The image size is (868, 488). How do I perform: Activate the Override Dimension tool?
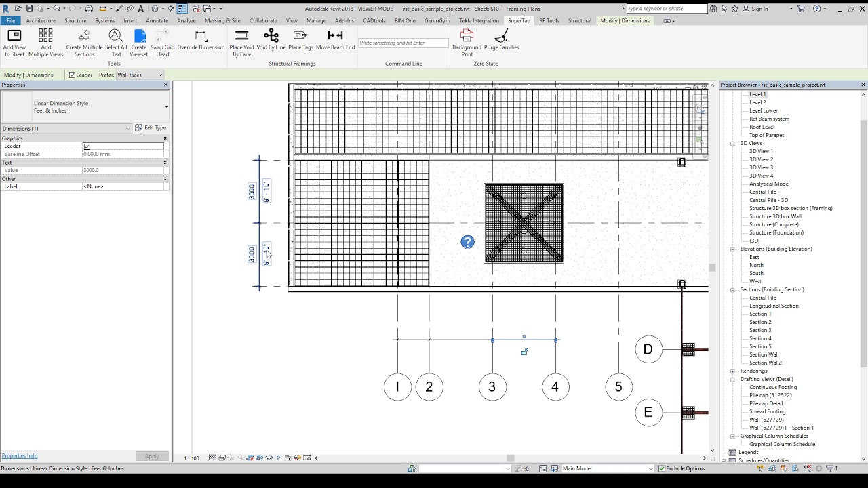pyautogui.click(x=201, y=40)
